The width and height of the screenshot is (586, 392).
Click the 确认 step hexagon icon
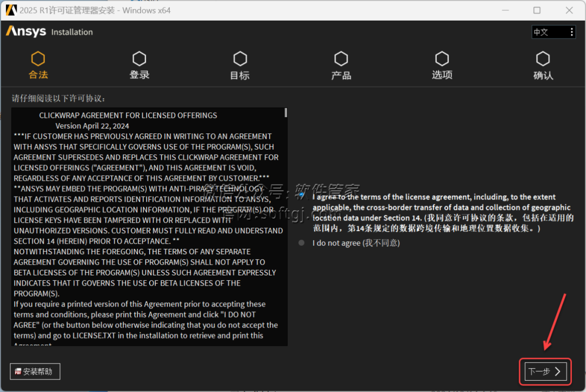tap(543, 59)
